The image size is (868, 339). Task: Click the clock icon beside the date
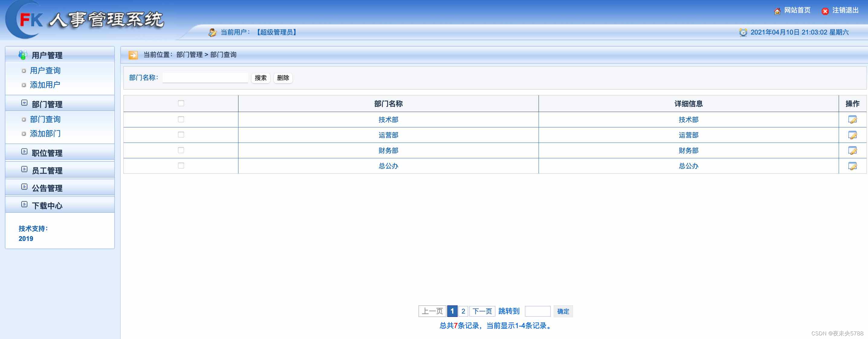point(743,32)
